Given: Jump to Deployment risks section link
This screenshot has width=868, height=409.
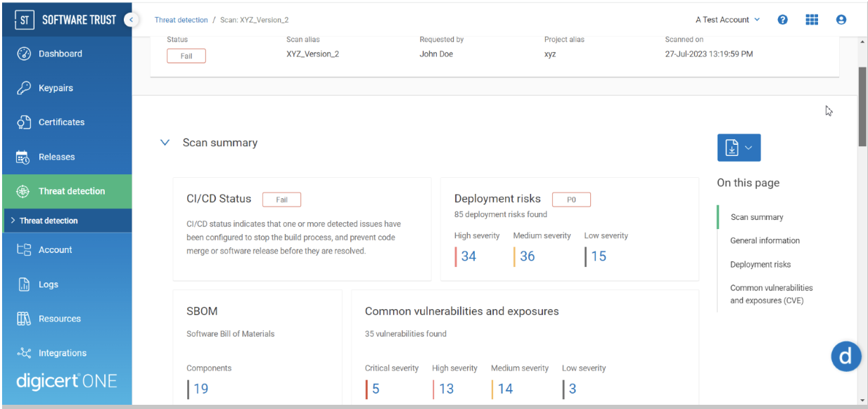Looking at the screenshot, I should click(x=760, y=265).
